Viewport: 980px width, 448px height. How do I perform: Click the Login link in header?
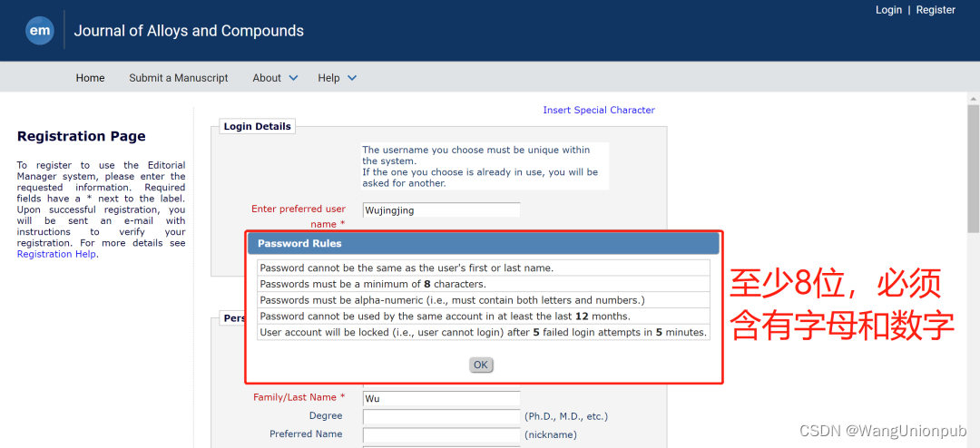pos(888,10)
